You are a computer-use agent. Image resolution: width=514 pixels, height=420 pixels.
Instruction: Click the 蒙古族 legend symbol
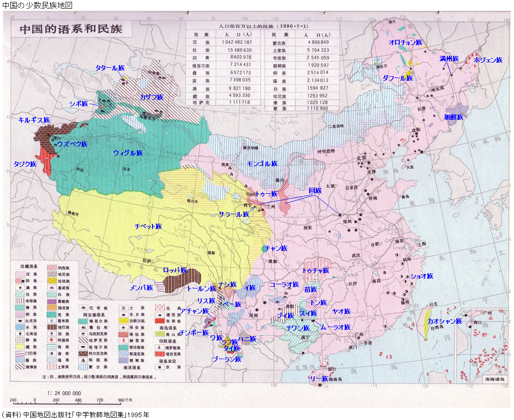coord(82,367)
